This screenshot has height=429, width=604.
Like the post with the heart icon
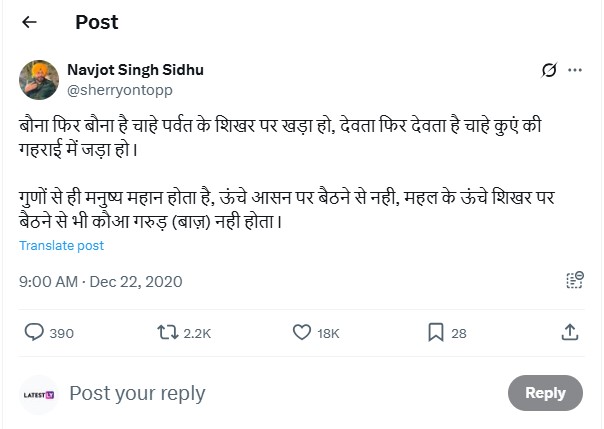pos(301,332)
